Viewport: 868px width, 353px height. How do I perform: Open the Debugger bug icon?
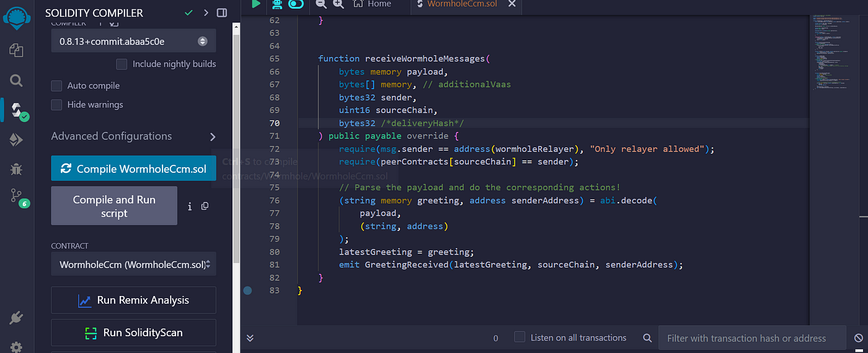point(17,168)
